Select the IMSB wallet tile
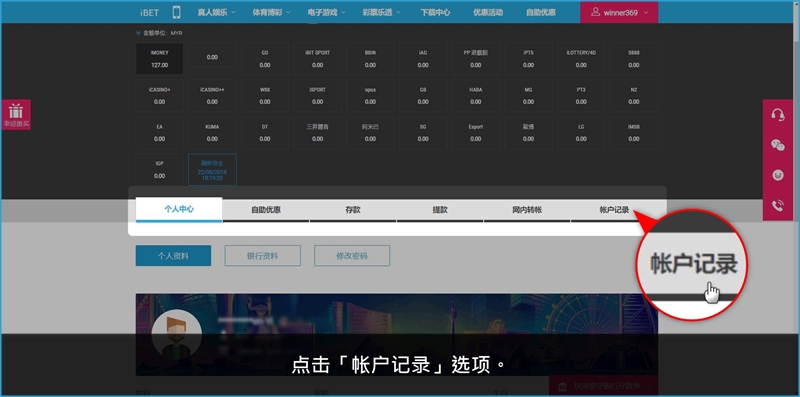The width and height of the screenshot is (800, 397). pyautogui.click(x=634, y=133)
